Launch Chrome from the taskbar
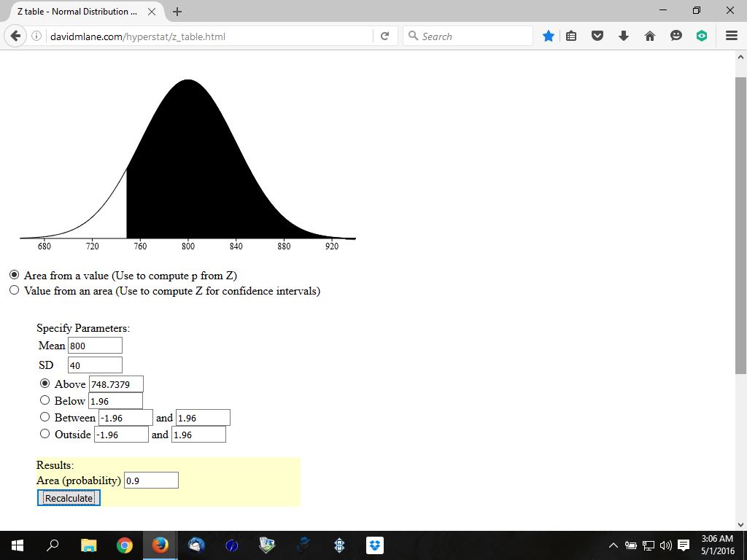 tap(124, 545)
